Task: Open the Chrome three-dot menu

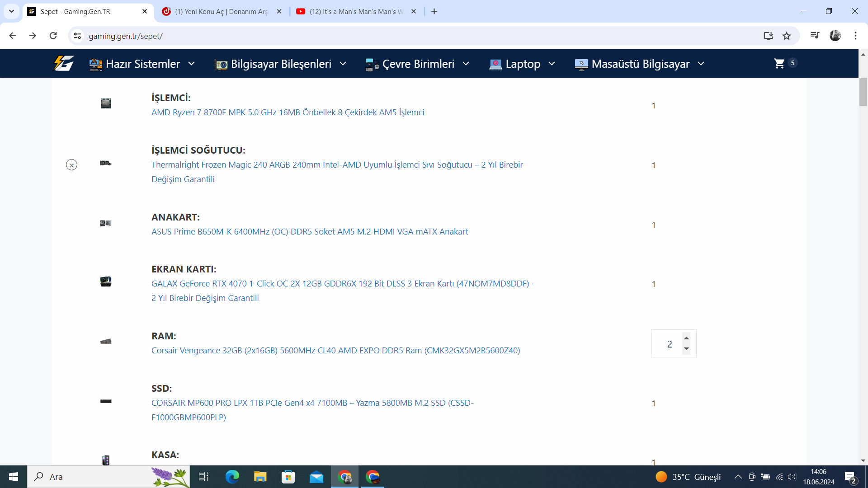Action: 855,36
